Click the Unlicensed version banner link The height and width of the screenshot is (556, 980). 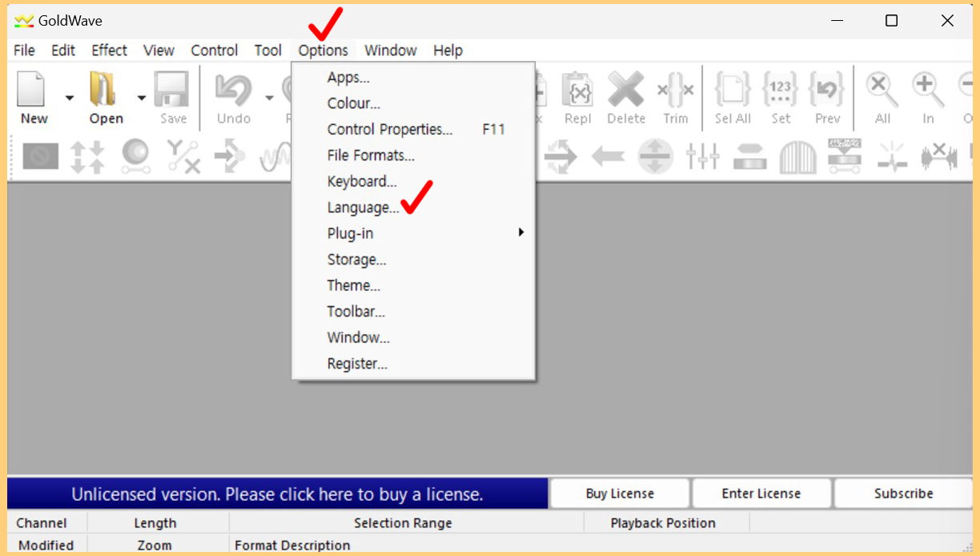tap(277, 494)
